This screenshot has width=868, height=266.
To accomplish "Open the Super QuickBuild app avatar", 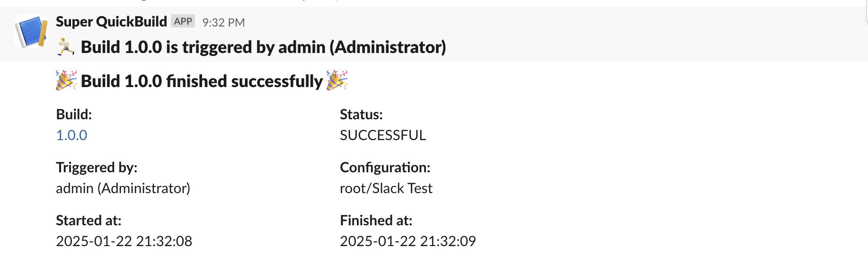I will tap(31, 31).
